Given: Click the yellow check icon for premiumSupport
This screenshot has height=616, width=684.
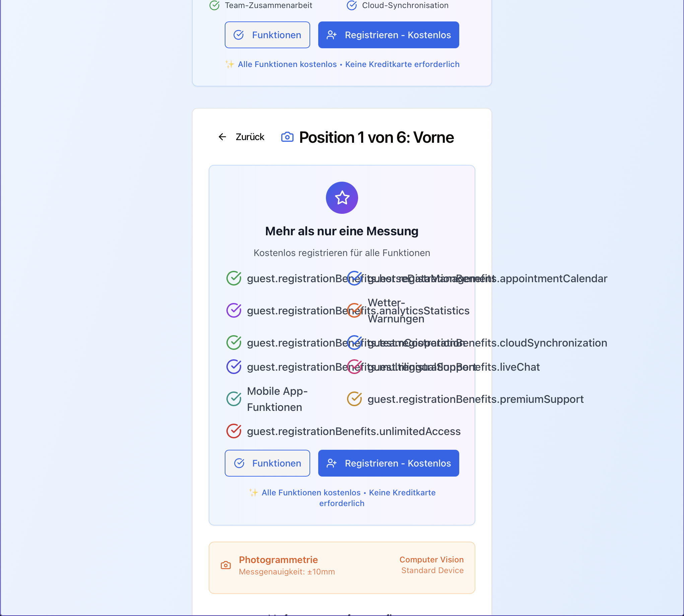Looking at the screenshot, I should (x=354, y=399).
